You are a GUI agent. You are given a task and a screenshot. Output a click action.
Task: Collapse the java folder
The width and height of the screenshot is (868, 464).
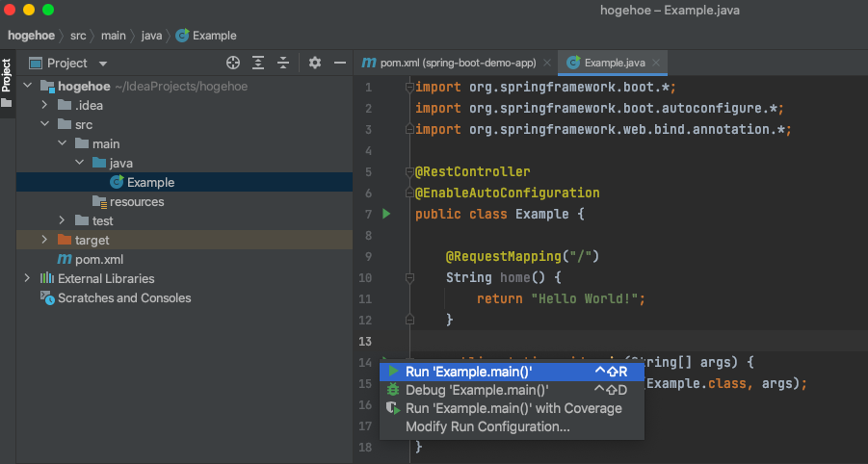tap(80, 163)
